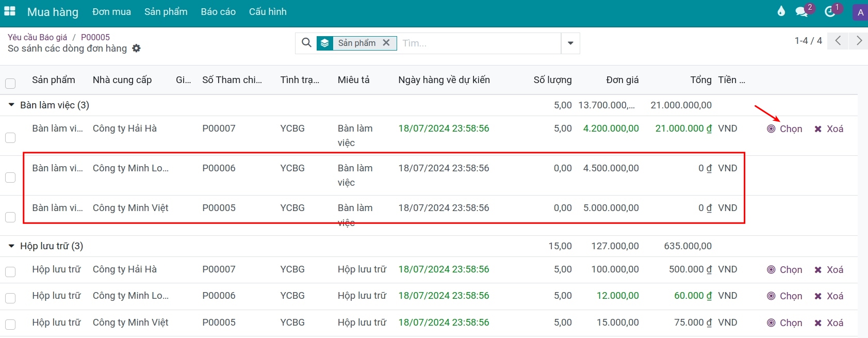Choose Hộp lưu trữ line from Công ty Hải Hà

tap(784, 270)
